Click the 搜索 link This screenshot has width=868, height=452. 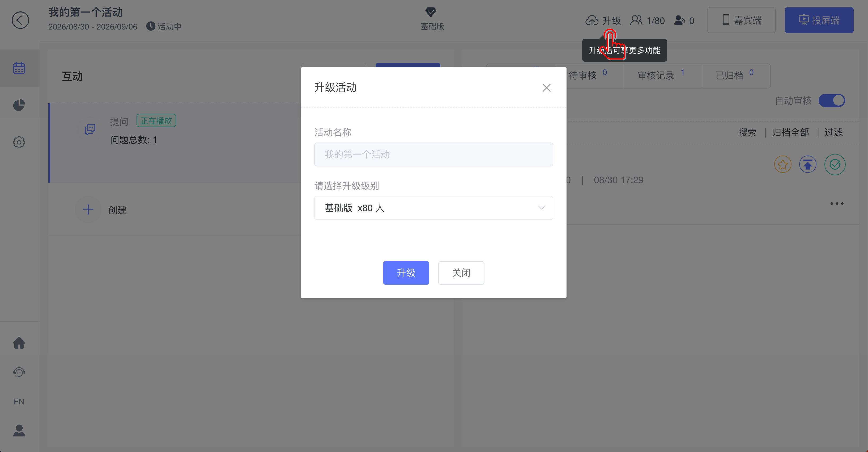pos(747,133)
